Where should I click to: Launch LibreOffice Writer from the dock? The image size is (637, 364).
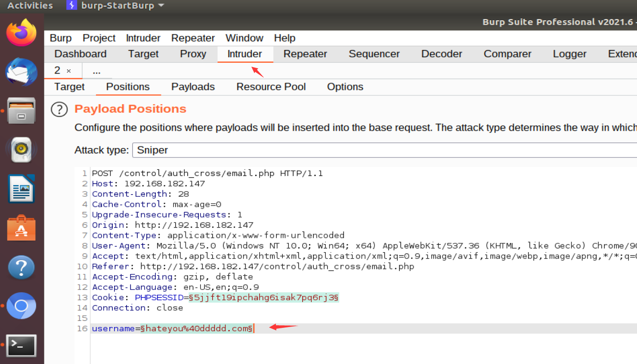tap(22, 189)
